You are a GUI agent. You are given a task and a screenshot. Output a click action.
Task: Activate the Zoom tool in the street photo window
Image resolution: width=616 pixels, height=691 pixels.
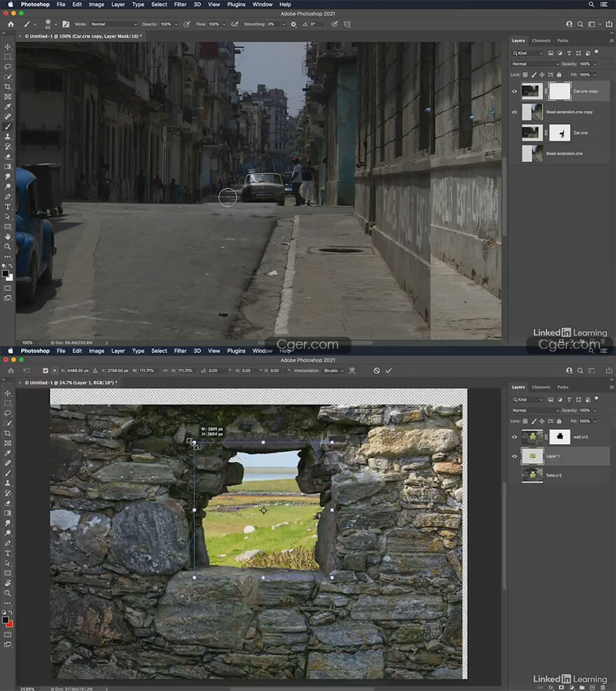[8, 246]
